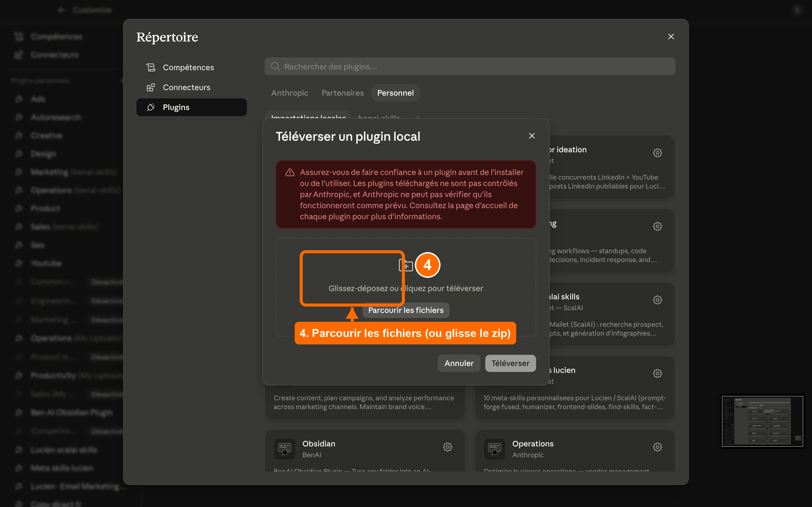This screenshot has width=812, height=507.
Task: Open Connecteurs in the background Customize sidebar
Action: click(x=55, y=55)
